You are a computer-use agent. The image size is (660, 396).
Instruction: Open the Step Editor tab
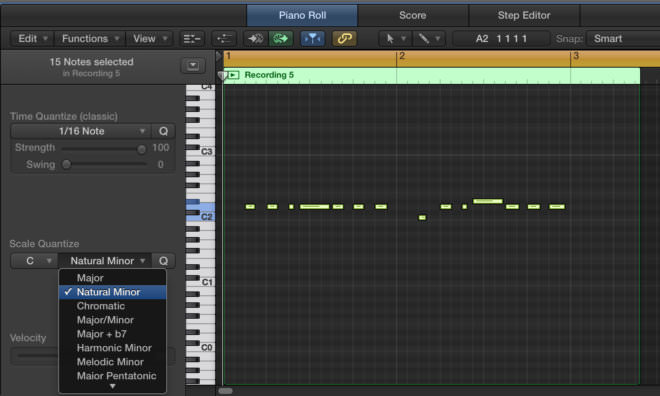pos(524,16)
